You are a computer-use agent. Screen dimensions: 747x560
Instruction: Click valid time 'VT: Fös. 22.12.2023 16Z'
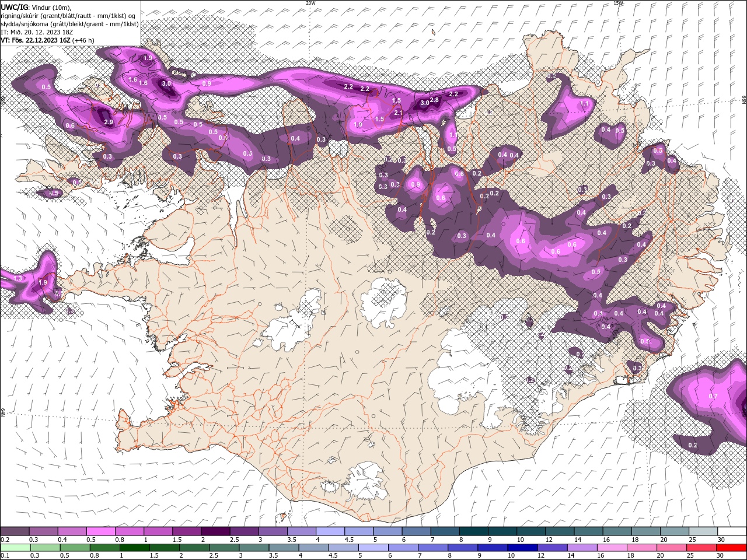click(36, 40)
